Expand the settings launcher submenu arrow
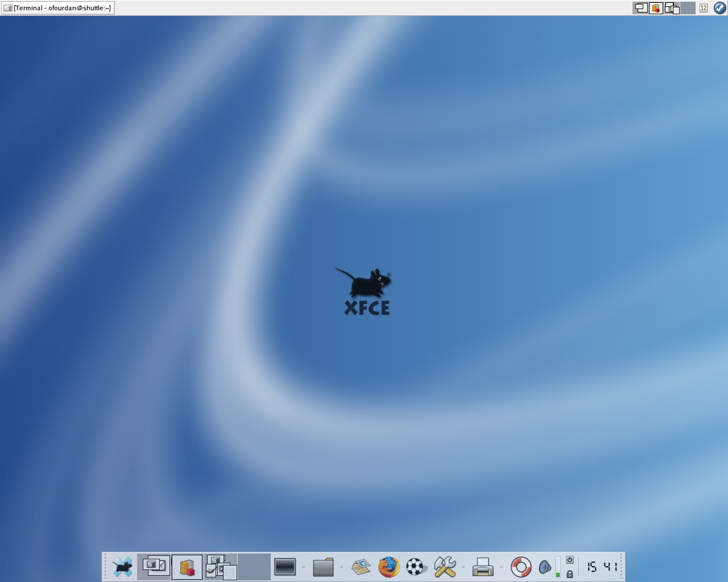The width and height of the screenshot is (728, 582). coord(464,567)
